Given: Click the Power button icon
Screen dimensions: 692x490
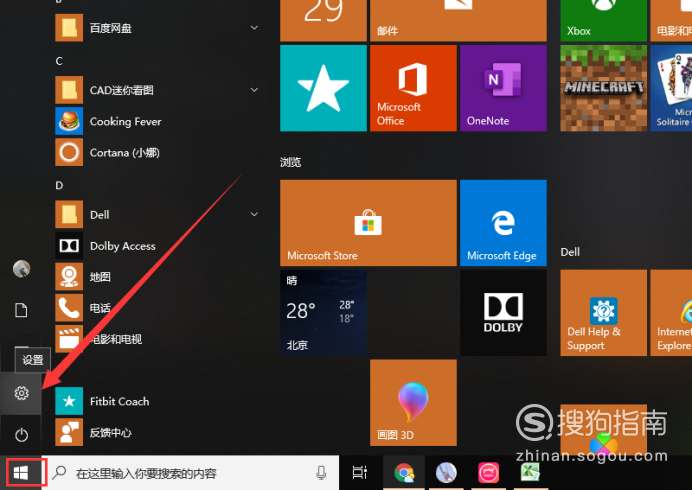Looking at the screenshot, I should click(21, 435).
